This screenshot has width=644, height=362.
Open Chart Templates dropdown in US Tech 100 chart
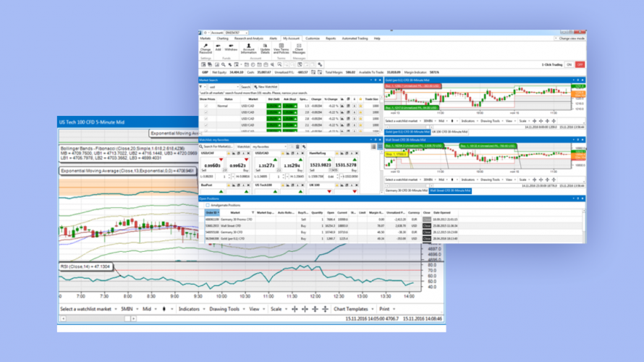(353, 309)
